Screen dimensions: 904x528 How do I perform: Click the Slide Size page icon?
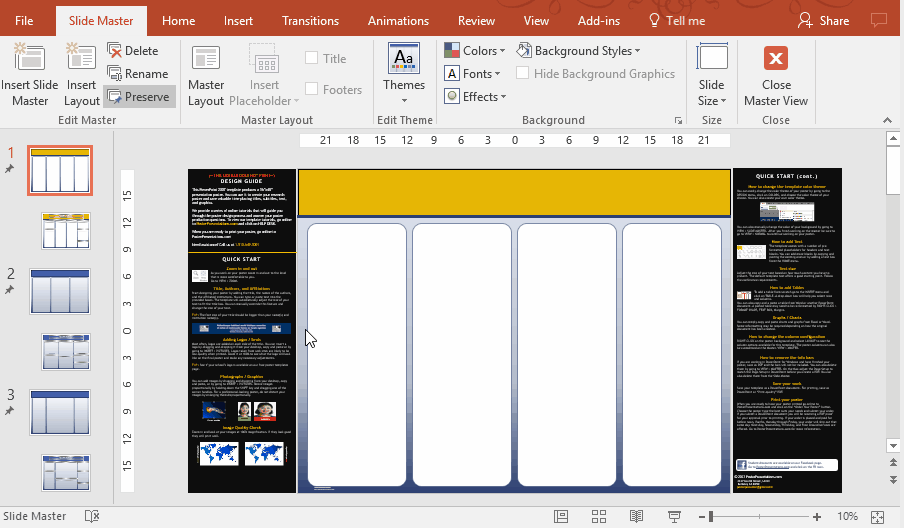click(x=712, y=58)
